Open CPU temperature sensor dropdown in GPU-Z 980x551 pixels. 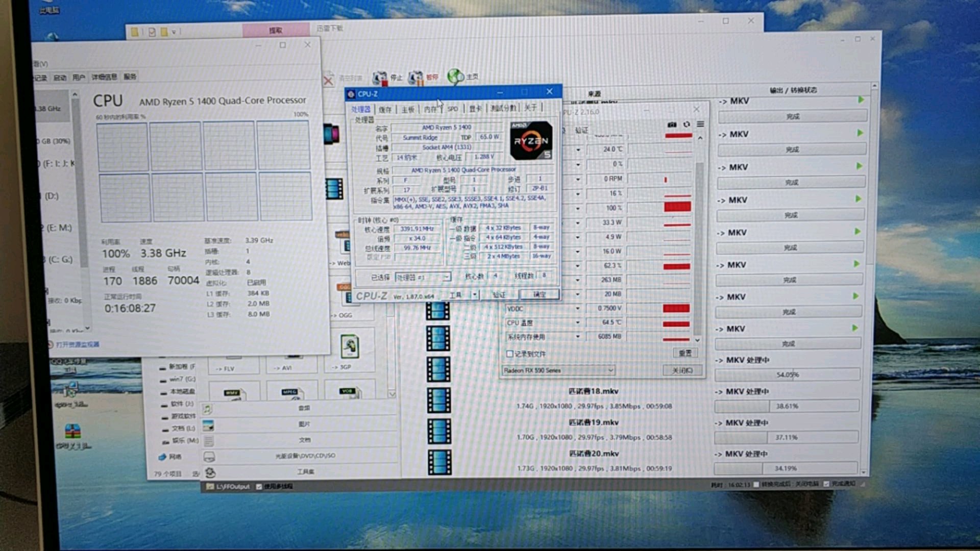pos(578,323)
